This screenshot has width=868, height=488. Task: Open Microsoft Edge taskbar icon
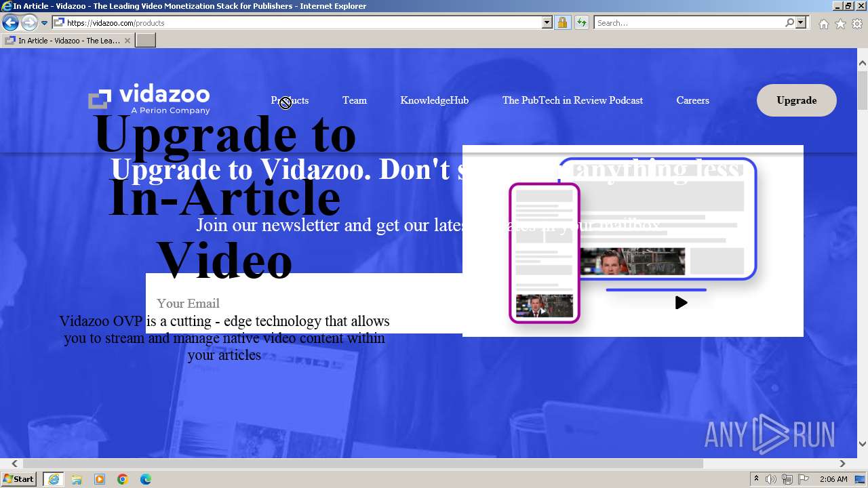click(x=146, y=479)
